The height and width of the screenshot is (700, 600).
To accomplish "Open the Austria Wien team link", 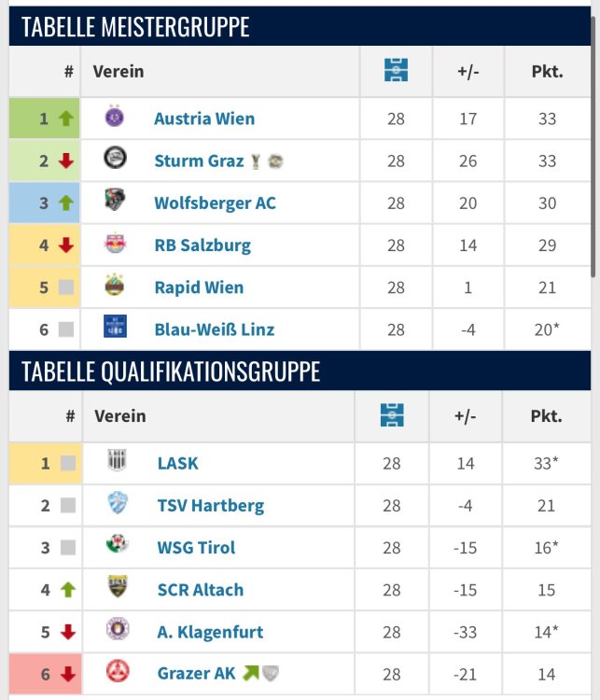I will (x=204, y=119).
